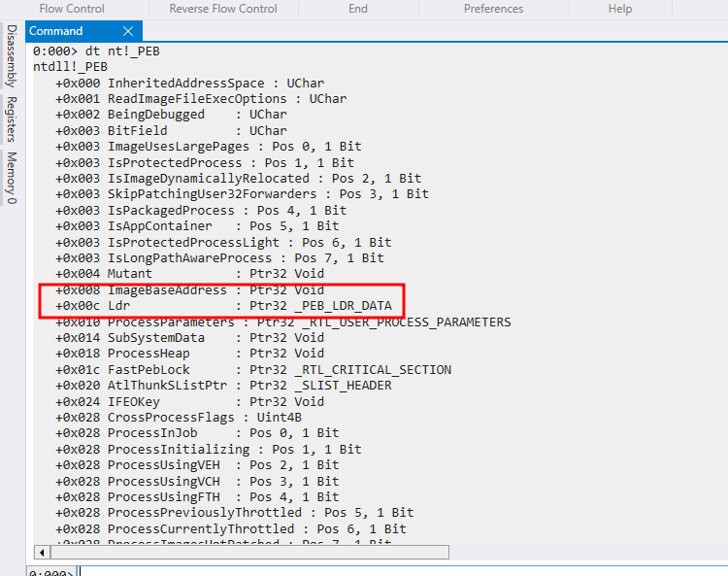The height and width of the screenshot is (576, 728).
Task: Focus the command input field
Action: coord(388,571)
